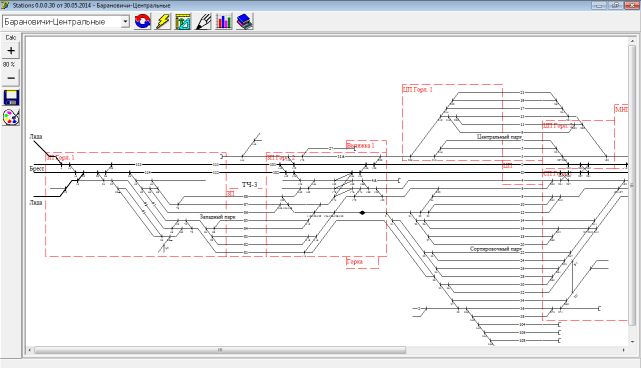Expand the station selection dropdown arrow

point(125,22)
